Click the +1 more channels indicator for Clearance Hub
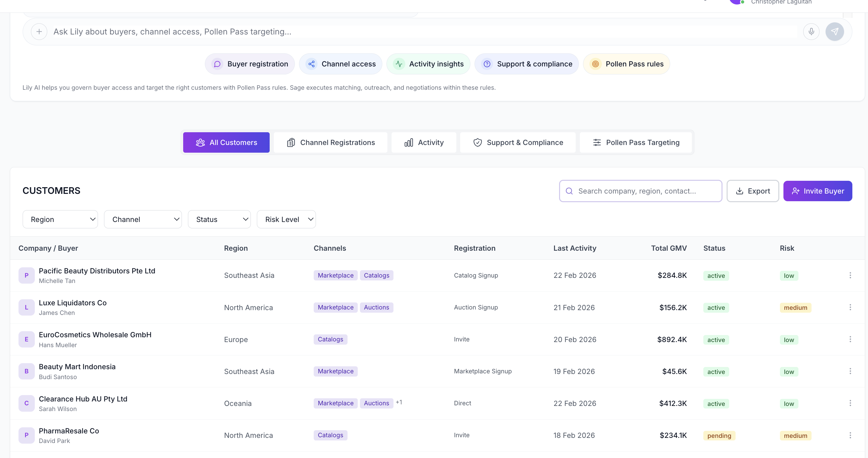The height and width of the screenshot is (458, 868). coord(399,402)
